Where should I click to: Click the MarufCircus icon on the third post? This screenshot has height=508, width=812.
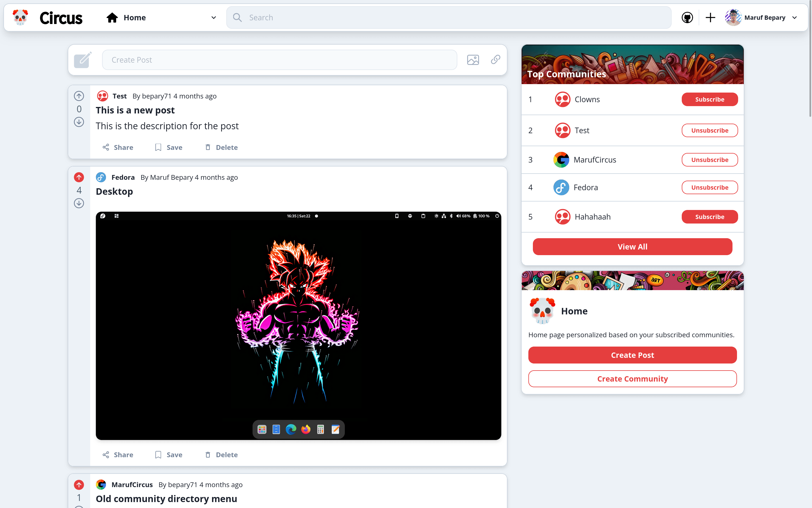click(101, 485)
